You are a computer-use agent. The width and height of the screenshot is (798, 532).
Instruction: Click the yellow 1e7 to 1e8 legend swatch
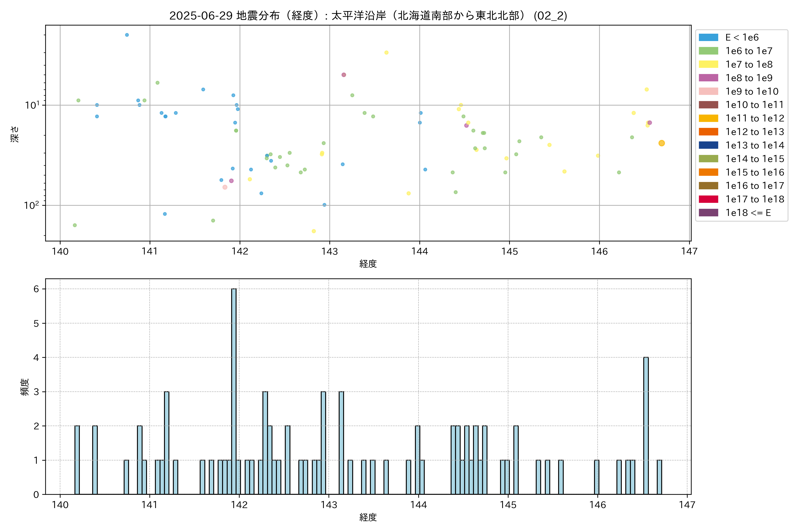(x=708, y=65)
